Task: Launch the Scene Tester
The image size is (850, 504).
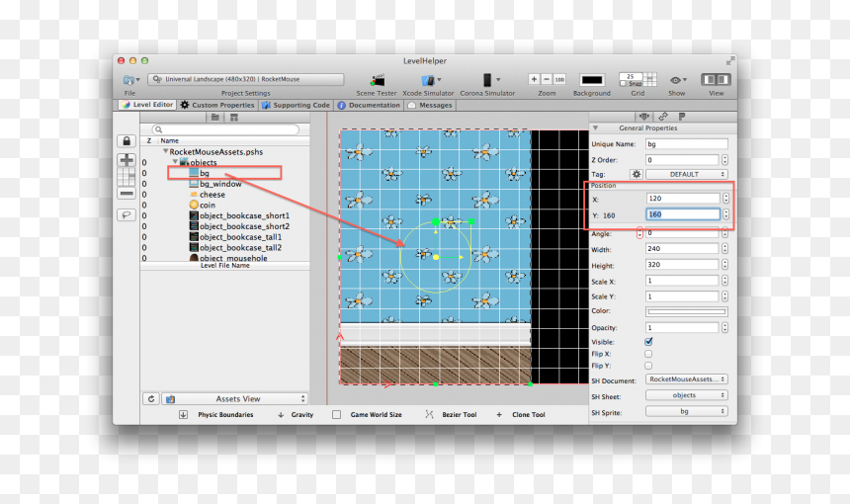Action: point(378,81)
